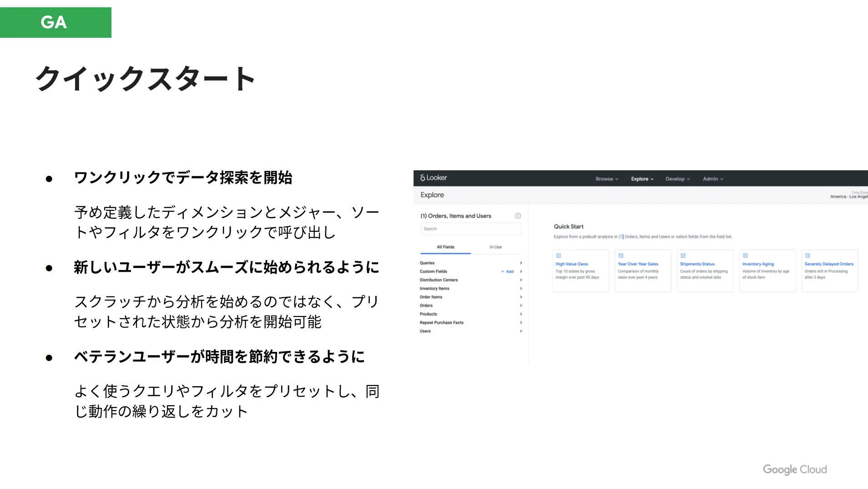Click the green GA badge on slide
The width and height of the screenshot is (868, 489).
pos(56,22)
